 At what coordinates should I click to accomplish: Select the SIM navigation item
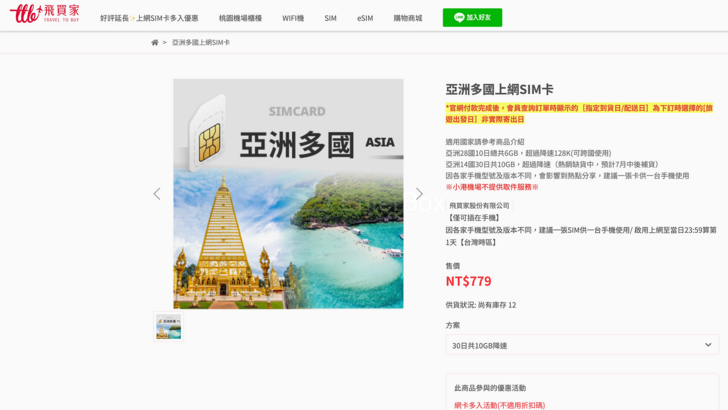[x=330, y=18]
